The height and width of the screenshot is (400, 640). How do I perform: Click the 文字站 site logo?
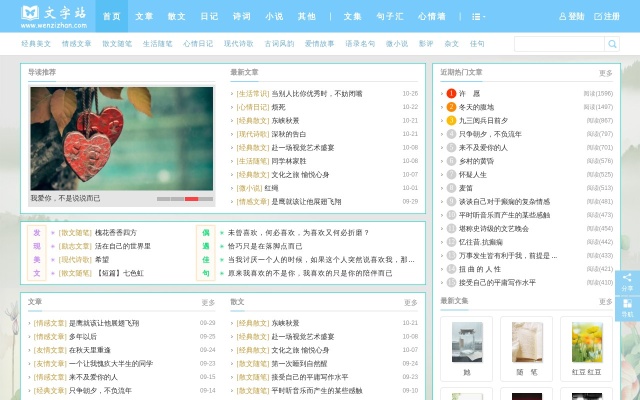[48, 16]
